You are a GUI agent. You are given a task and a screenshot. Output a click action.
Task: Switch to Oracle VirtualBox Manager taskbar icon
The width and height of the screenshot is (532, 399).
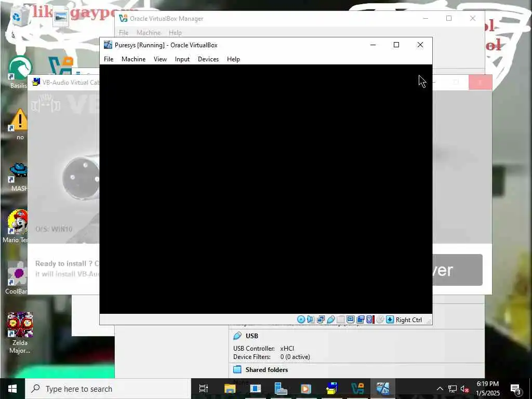click(357, 389)
